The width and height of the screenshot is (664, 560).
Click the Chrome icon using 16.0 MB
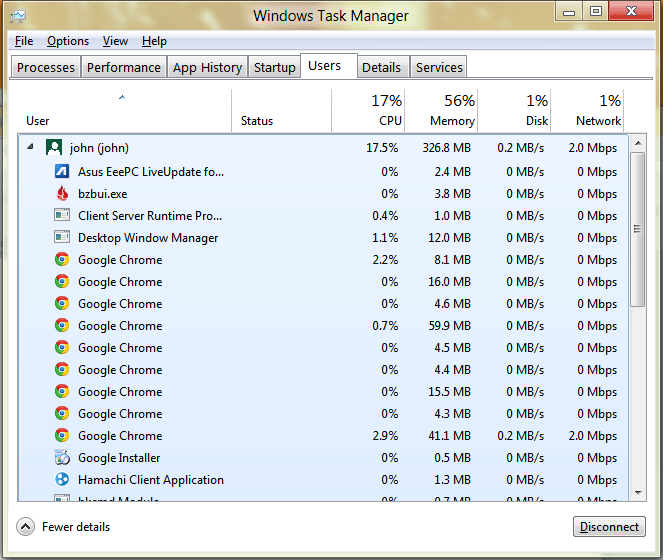point(62,281)
